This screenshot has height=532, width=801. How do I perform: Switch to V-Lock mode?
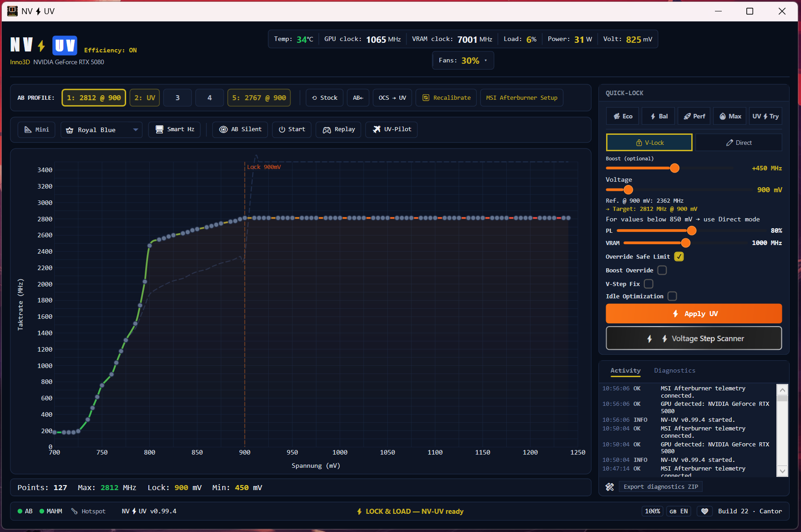[x=649, y=143]
